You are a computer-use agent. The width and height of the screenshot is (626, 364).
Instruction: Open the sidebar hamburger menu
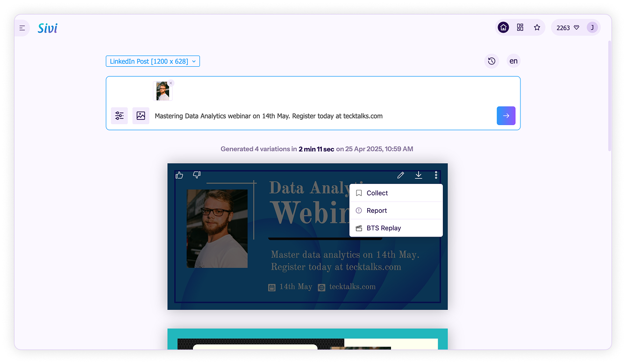pyautogui.click(x=22, y=28)
